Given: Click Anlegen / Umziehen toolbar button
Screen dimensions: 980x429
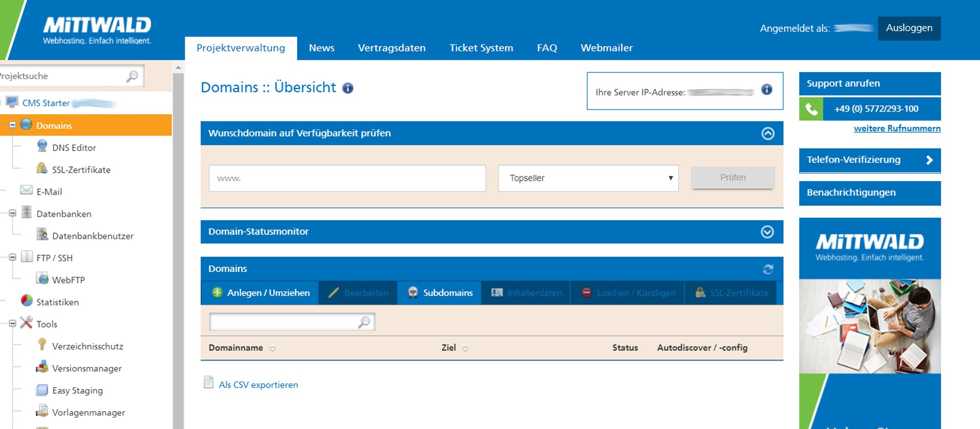Looking at the screenshot, I should [x=260, y=293].
